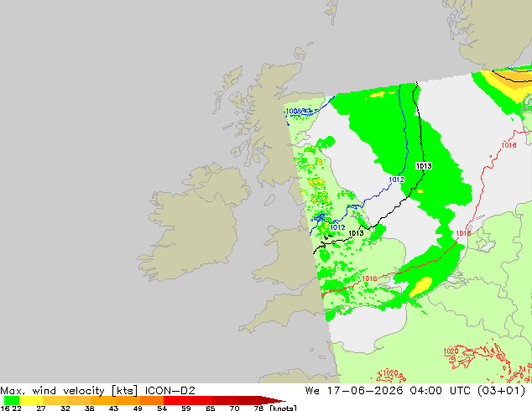Click the '[knots]' unit label in legend

coord(283,408)
